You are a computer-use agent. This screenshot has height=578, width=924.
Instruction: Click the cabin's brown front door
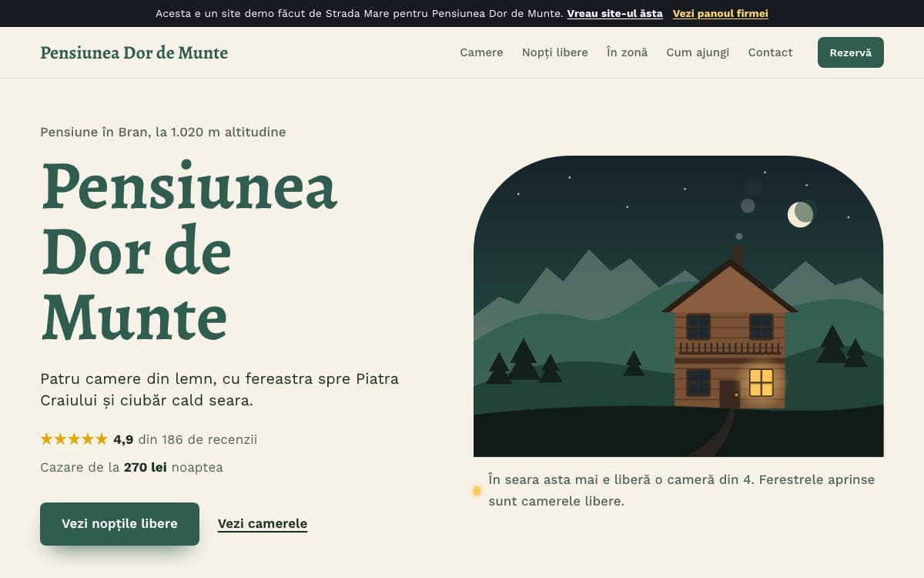click(729, 394)
